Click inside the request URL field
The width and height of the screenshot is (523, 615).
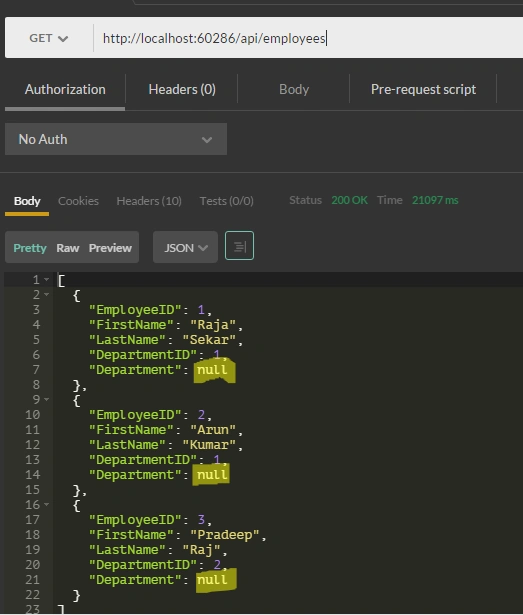[308, 38]
